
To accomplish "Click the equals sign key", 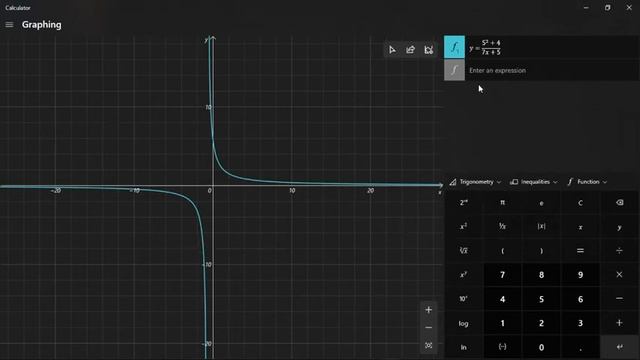I will (580, 251).
